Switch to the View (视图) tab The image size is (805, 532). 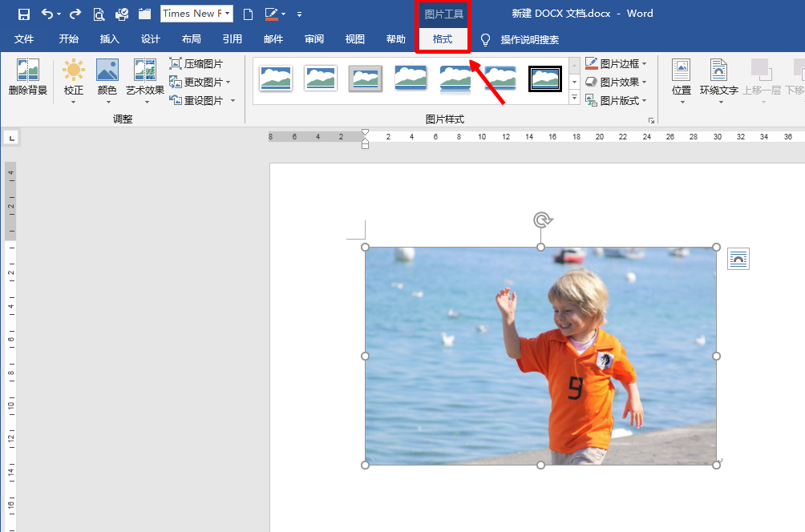(355, 39)
